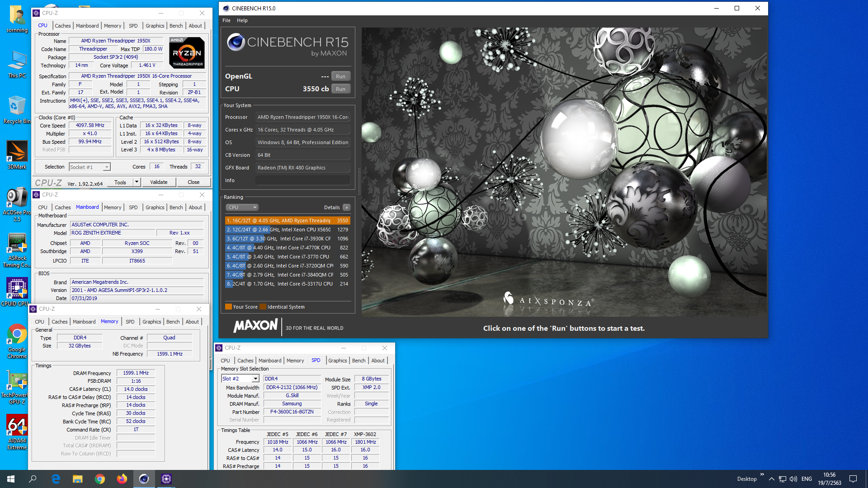Open the ranking CPU dropdown
The height and width of the screenshot is (488, 868).
pyautogui.click(x=242, y=207)
